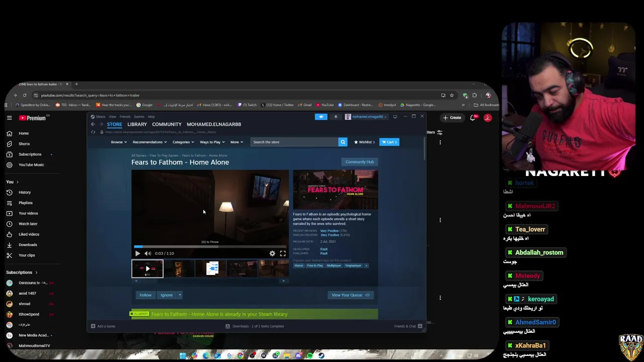Open the Steam Wishlist

pos(364,142)
